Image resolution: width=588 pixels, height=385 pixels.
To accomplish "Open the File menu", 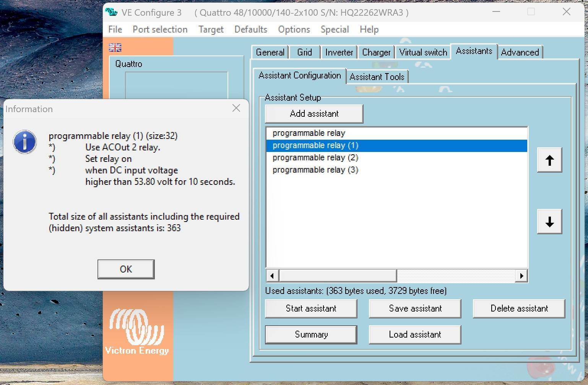I will (115, 29).
